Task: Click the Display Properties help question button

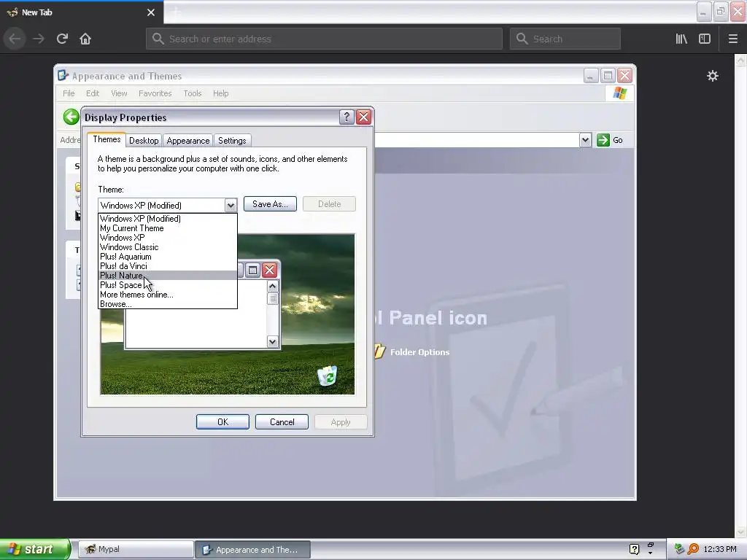Action: tap(347, 117)
